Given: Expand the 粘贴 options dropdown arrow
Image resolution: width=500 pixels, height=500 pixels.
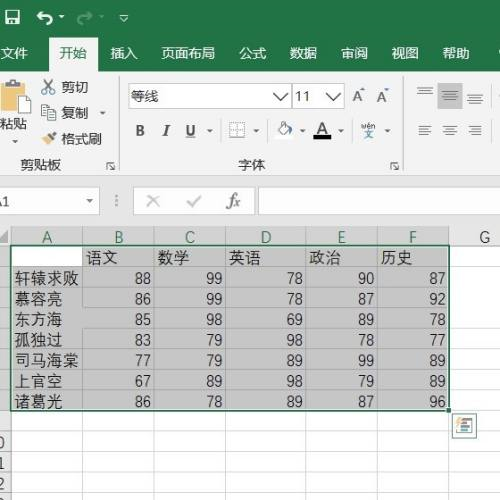Looking at the screenshot, I should 15,141.
